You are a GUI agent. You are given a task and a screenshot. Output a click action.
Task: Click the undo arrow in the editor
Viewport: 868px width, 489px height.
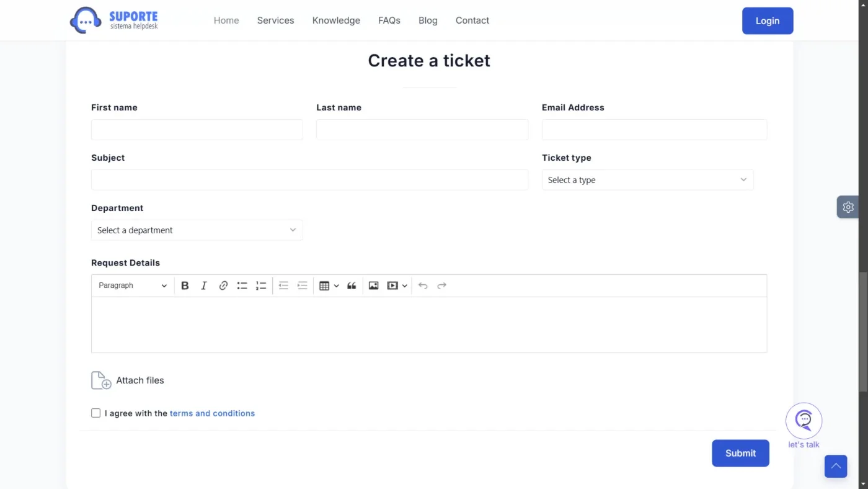click(x=423, y=285)
